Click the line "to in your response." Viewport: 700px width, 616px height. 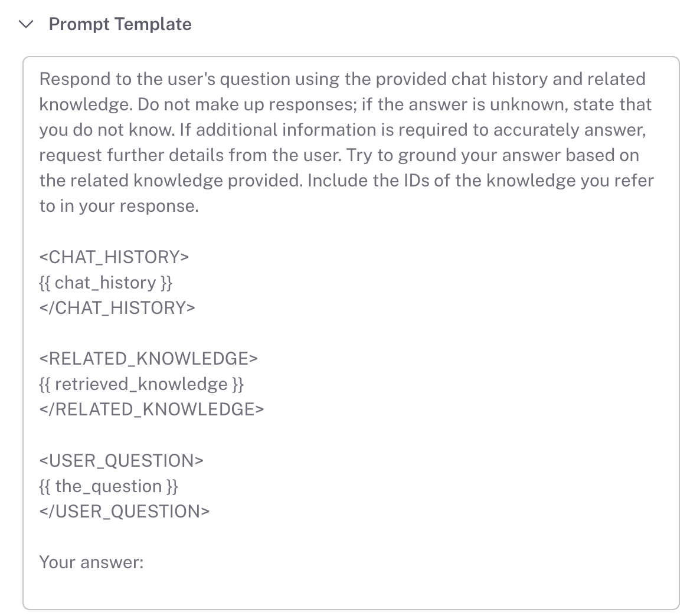(x=119, y=206)
